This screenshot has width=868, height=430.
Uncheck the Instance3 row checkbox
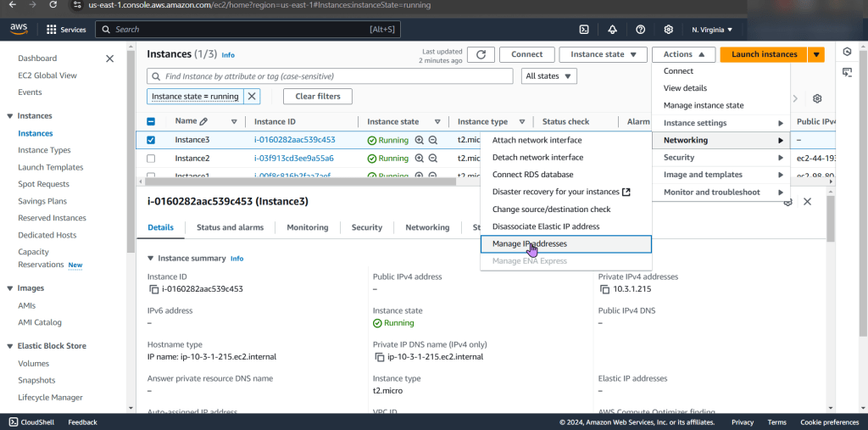click(151, 140)
